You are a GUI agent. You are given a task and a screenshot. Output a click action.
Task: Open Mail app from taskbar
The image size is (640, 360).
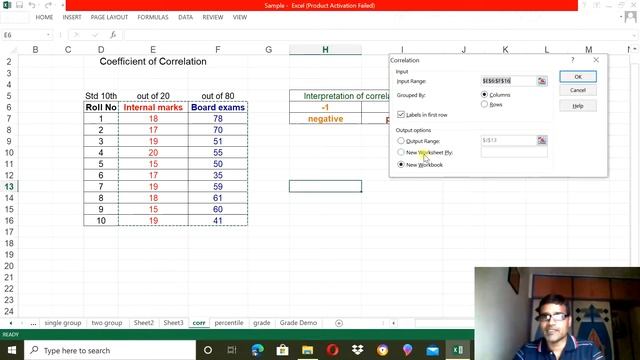(x=433, y=350)
